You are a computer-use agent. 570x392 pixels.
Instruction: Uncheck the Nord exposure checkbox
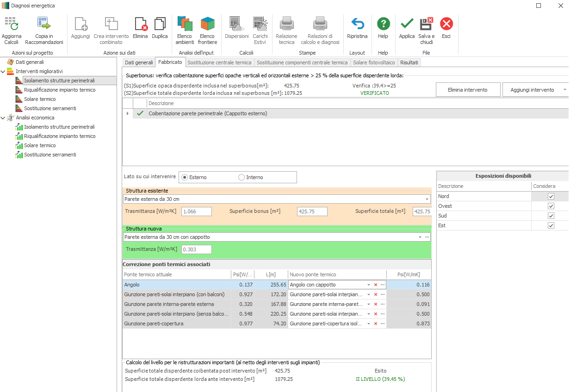click(x=551, y=196)
